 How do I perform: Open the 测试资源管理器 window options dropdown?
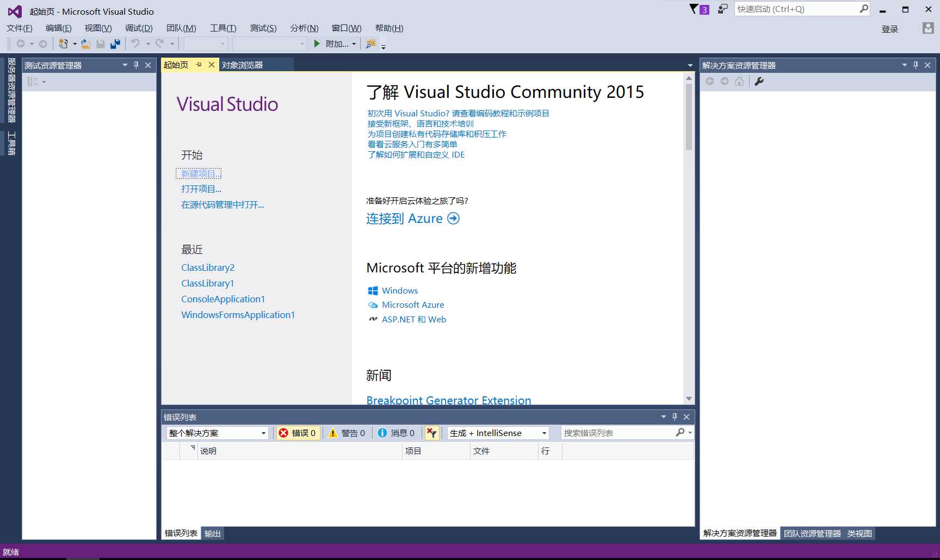[125, 65]
